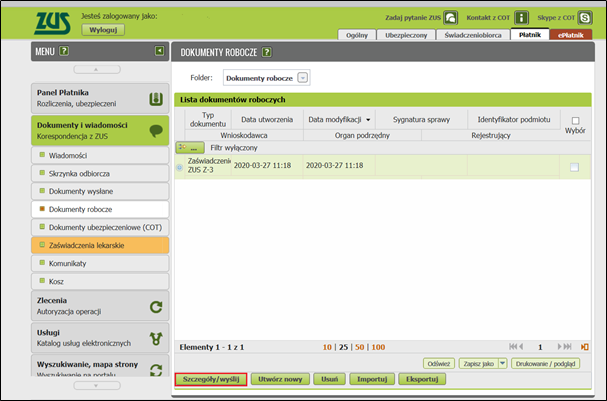Open Dokumenty wysłane menu item
Image resolution: width=607 pixels, height=401 pixels.
pyautogui.click(x=100, y=191)
